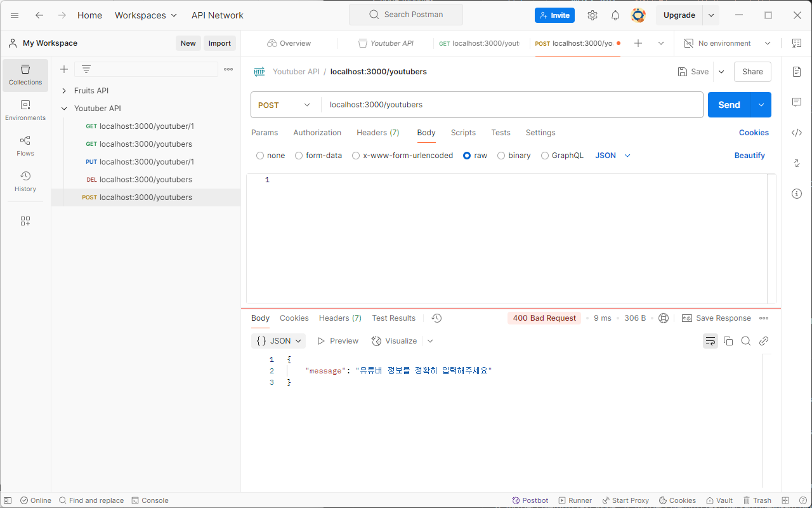The width and height of the screenshot is (812, 508).
Task: Click the response link icon
Action: 764,341
